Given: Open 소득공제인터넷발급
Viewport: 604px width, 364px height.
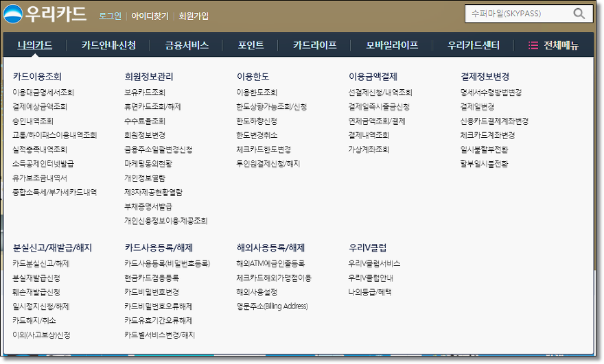Looking at the screenshot, I should (43, 164).
